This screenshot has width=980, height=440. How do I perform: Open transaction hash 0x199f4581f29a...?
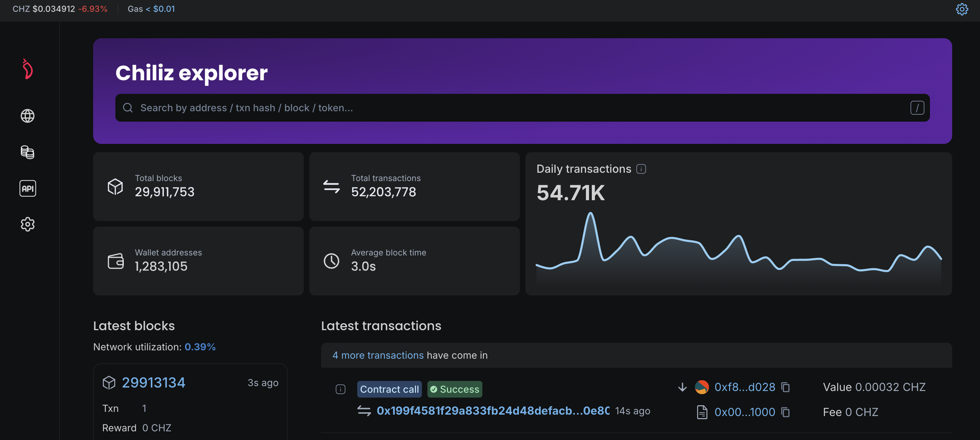tap(493, 411)
